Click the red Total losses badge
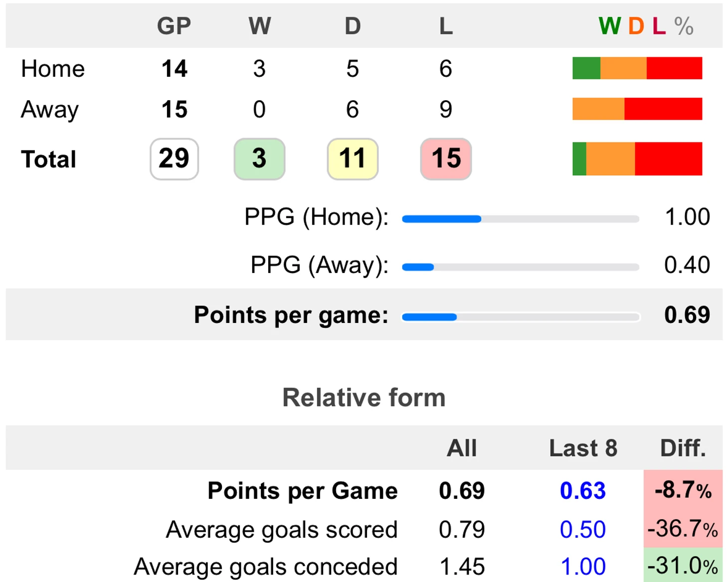Viewport: 728px width, 582px height. 446,159
